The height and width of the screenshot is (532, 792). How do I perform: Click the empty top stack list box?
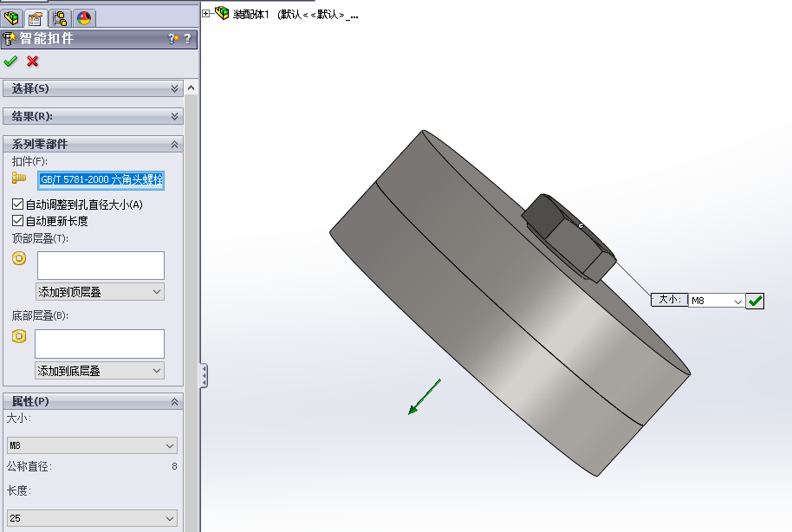101,265
